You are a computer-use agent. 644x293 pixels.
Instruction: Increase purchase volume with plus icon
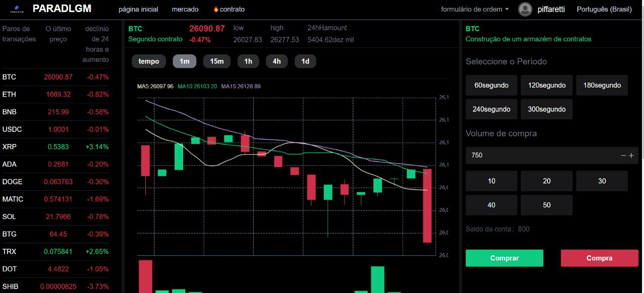[631, 156]
